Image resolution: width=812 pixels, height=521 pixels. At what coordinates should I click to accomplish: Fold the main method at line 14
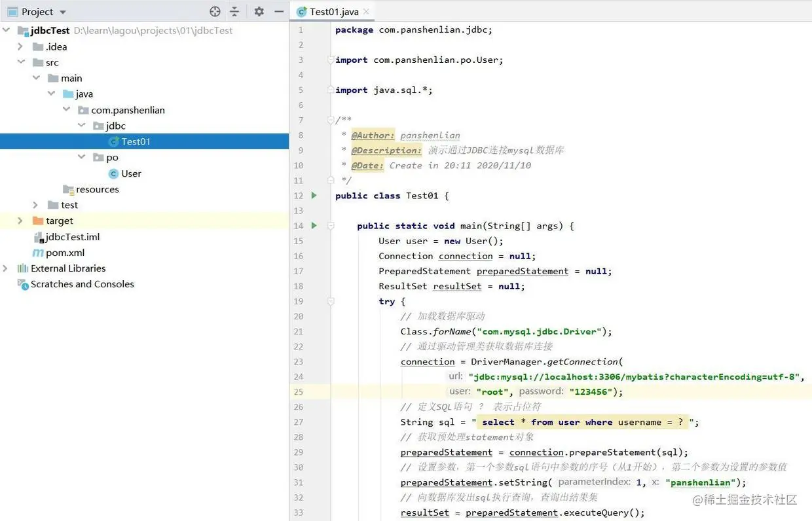click(x=331, y=226)
